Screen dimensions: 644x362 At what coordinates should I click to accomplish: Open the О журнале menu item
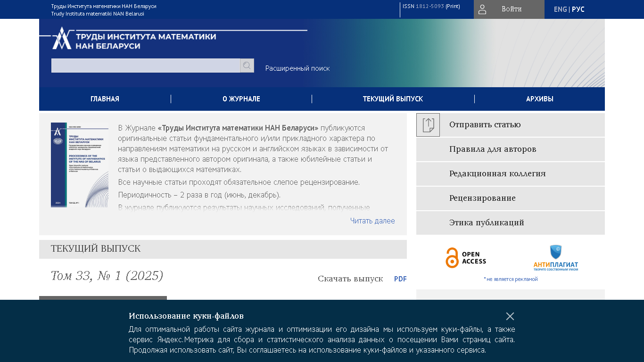(241, 99)
